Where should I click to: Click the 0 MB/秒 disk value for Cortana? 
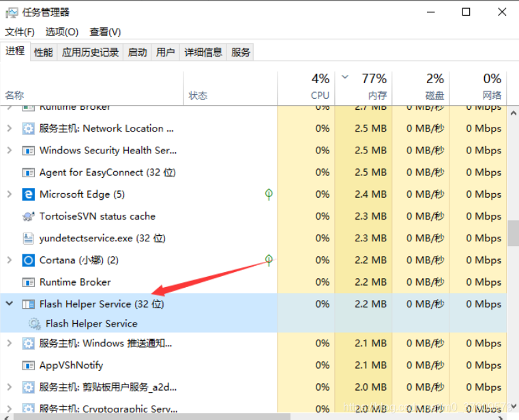click(x=425, y=260)
